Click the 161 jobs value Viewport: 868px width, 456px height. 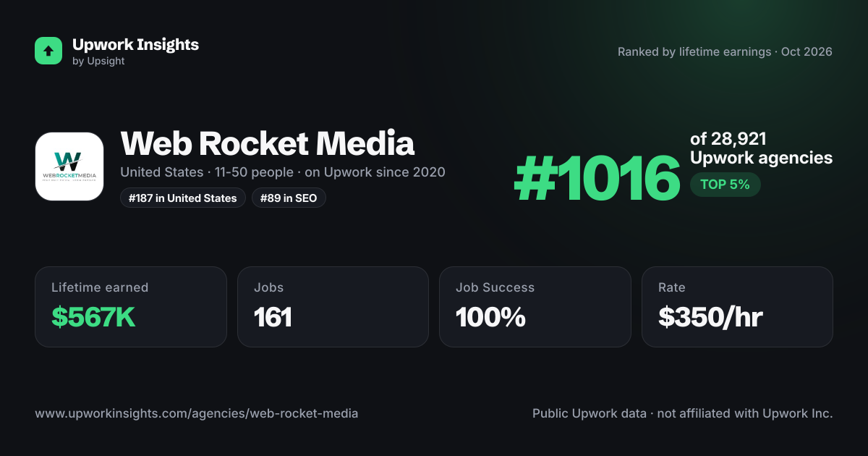[x=273, y=317]
